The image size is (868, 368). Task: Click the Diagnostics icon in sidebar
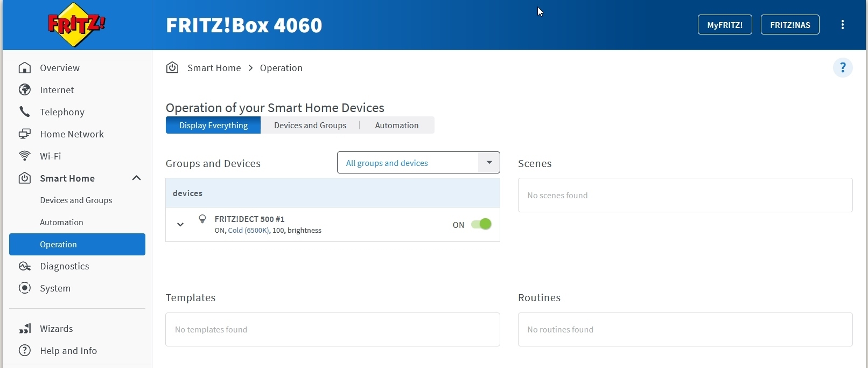pyautogui.click(x=25, y=266)
